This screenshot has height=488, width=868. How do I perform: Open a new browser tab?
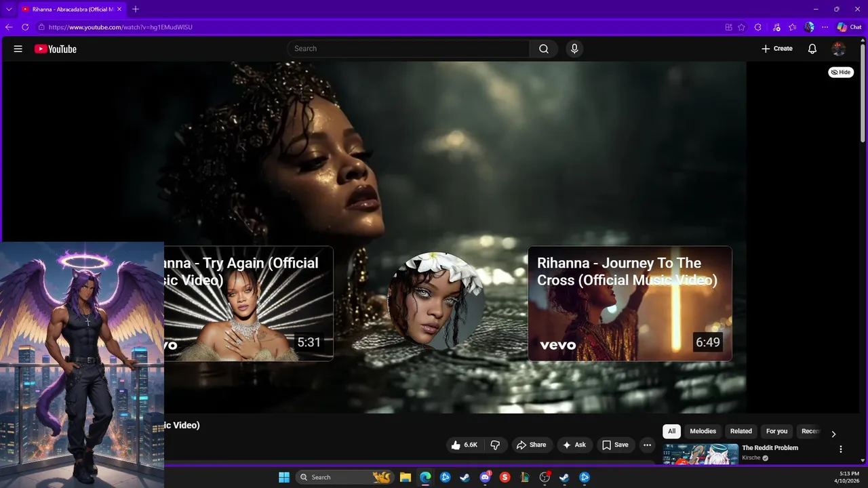pyautogui.click(x=136, y=9)
